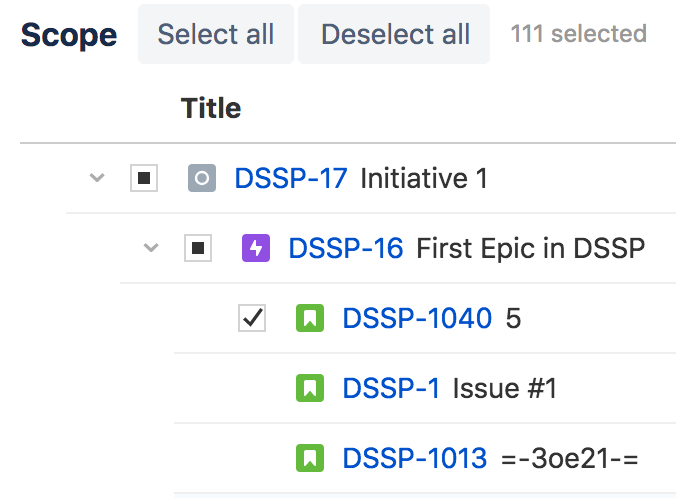Select the row titled Issue #1

click(x=504, y=388)
